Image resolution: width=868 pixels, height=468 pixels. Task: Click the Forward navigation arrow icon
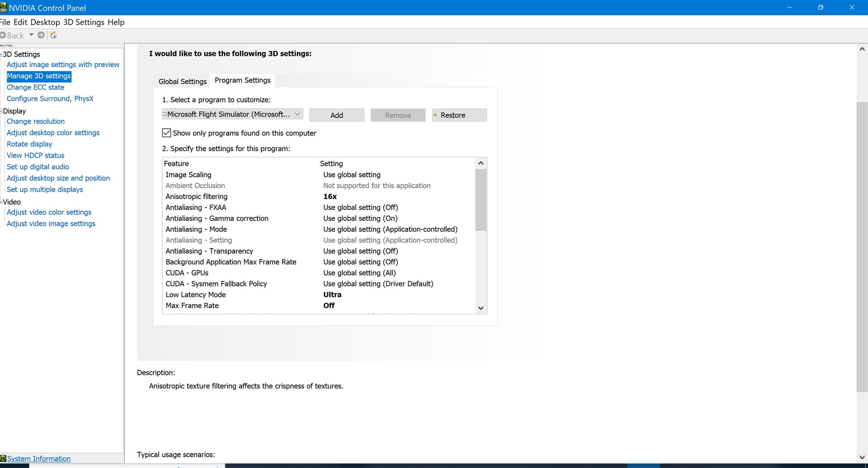click(41, 35)
